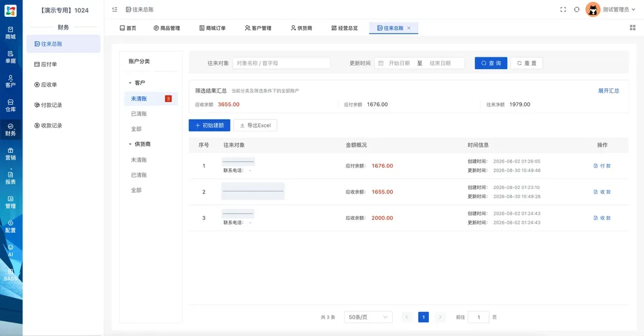Close the 往来总账 tab
The image size is (644, 336).
[409, 28]
